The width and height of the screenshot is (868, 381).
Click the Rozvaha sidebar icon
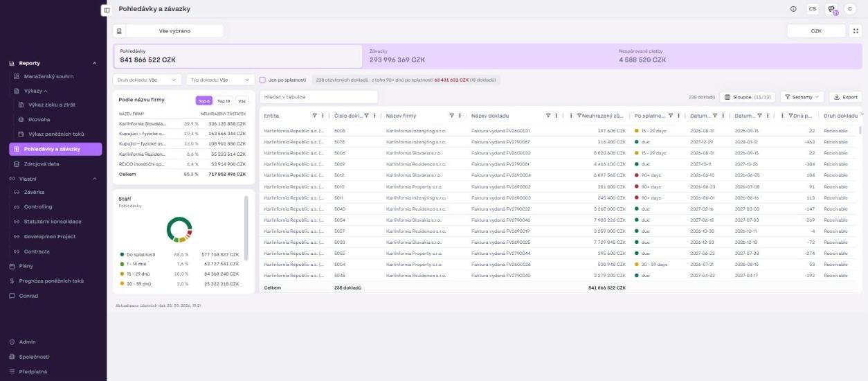pyautogui.click(x=21, y=119)
